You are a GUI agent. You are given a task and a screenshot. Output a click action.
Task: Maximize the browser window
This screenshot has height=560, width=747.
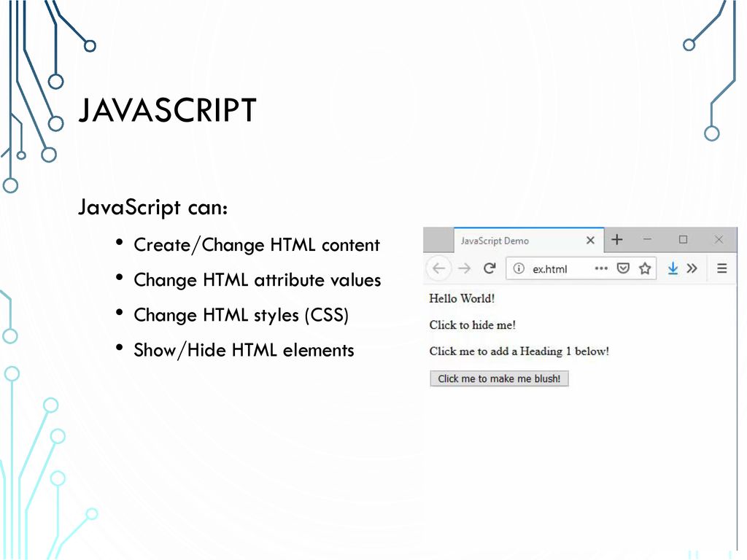pyautogui.click(x=683, y=239)
